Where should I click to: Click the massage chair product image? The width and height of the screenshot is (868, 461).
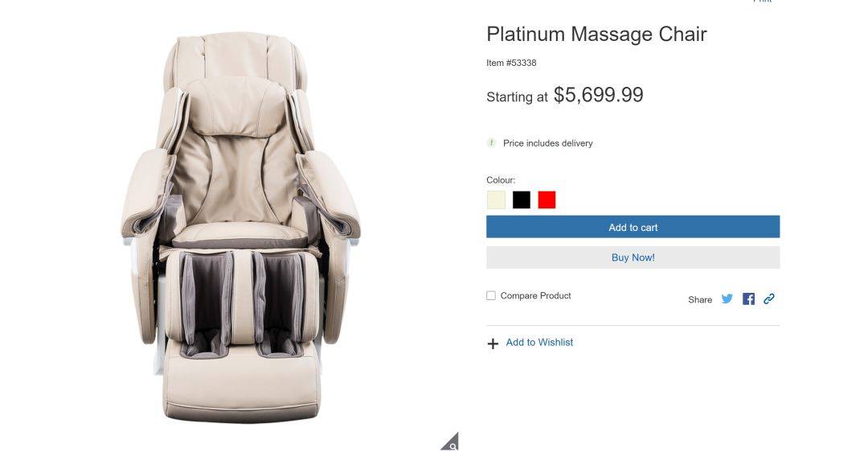click(x=241, y=227)
